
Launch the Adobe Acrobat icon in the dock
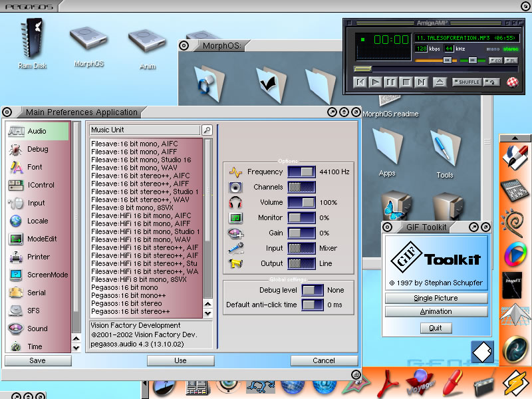tap(388, 384)
